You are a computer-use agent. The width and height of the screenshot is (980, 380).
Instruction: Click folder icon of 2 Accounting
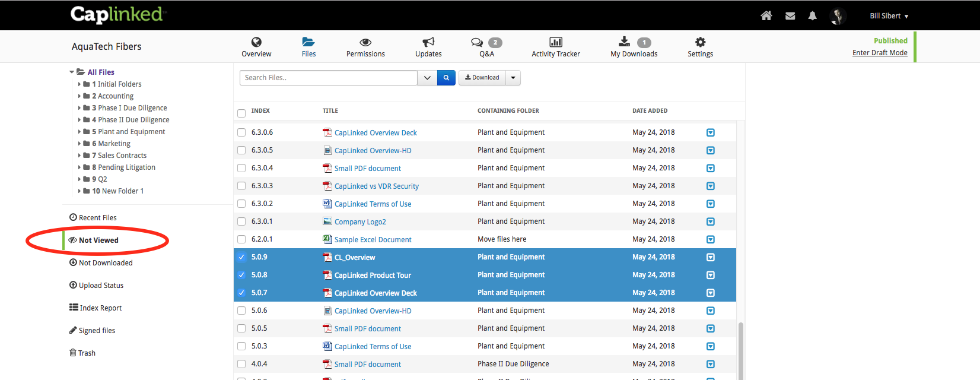click(x=87, y=96)
